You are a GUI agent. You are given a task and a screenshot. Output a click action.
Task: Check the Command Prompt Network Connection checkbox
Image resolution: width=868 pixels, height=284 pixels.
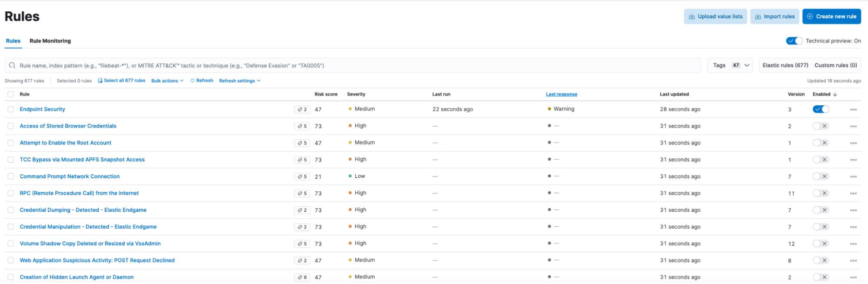(x=11, y=177)
